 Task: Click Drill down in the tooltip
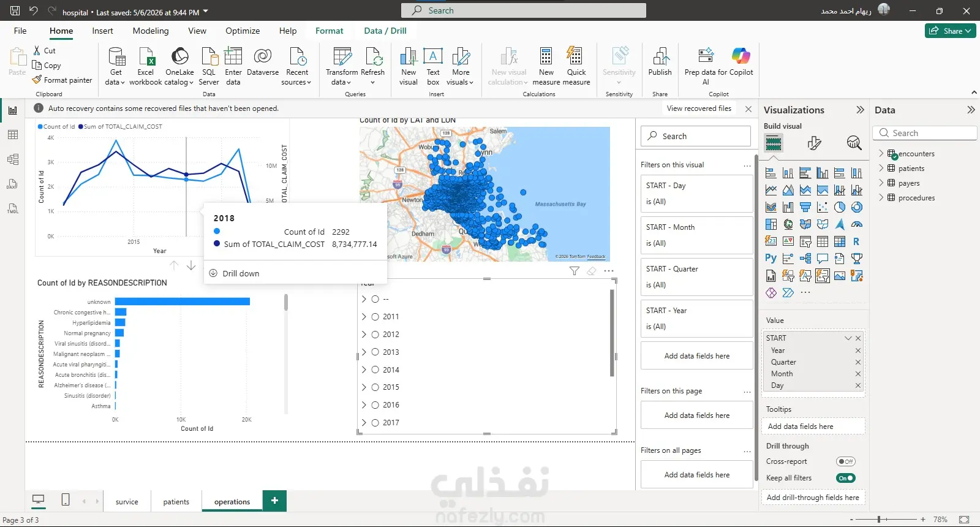[241, 273]
